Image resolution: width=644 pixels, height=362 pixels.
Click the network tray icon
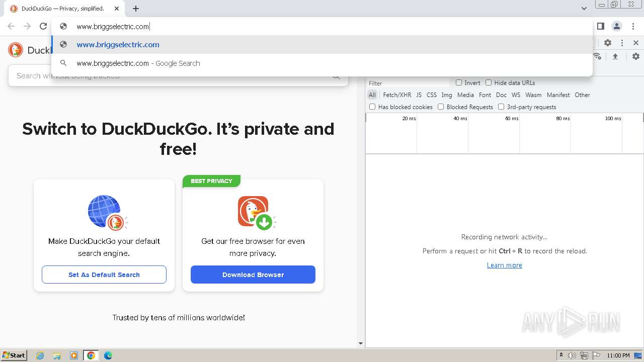click(584, 355)
